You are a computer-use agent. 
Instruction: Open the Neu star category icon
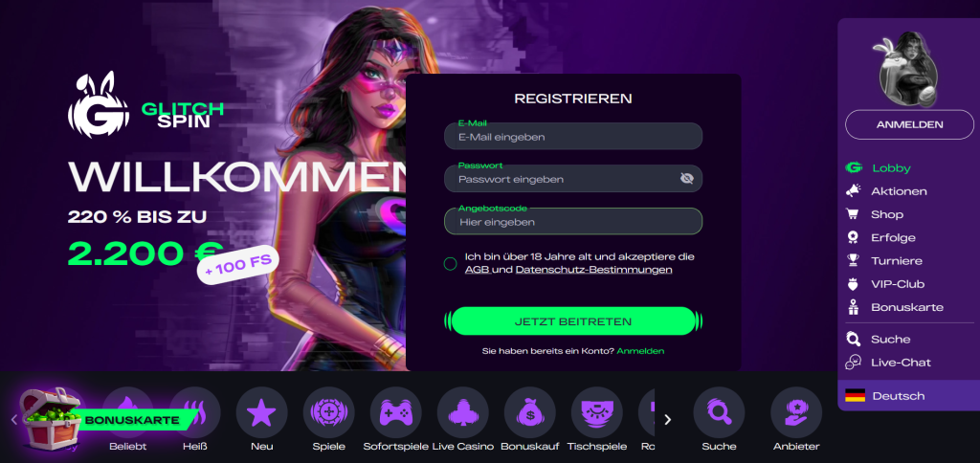[x=262, y=412]
